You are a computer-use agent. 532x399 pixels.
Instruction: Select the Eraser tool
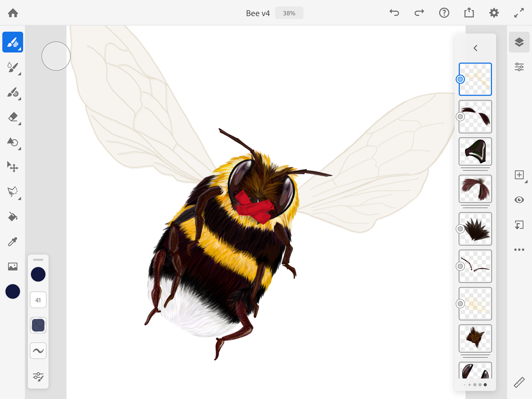(x=12, y=117)
